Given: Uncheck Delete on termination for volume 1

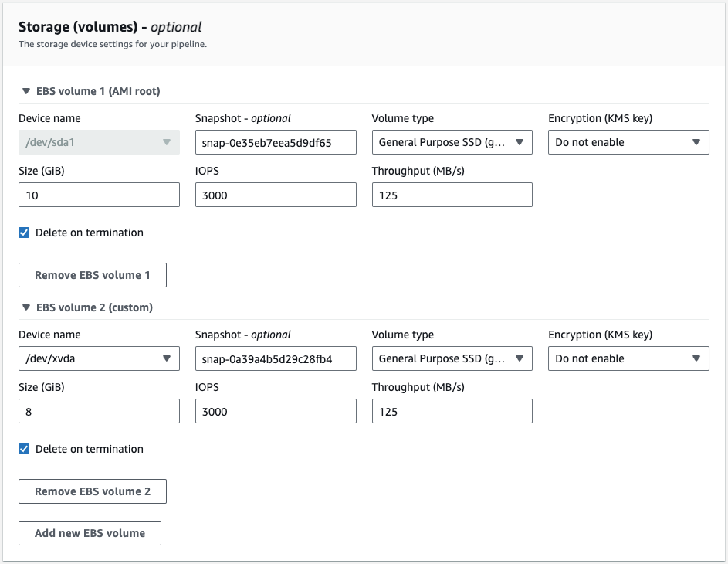Looking at the screenshot, I should (24, 232).
